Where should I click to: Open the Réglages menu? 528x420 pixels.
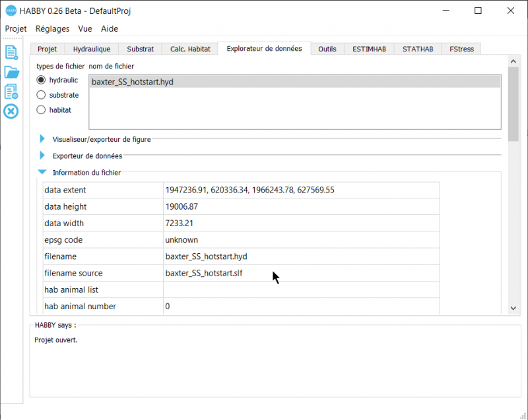52,28
